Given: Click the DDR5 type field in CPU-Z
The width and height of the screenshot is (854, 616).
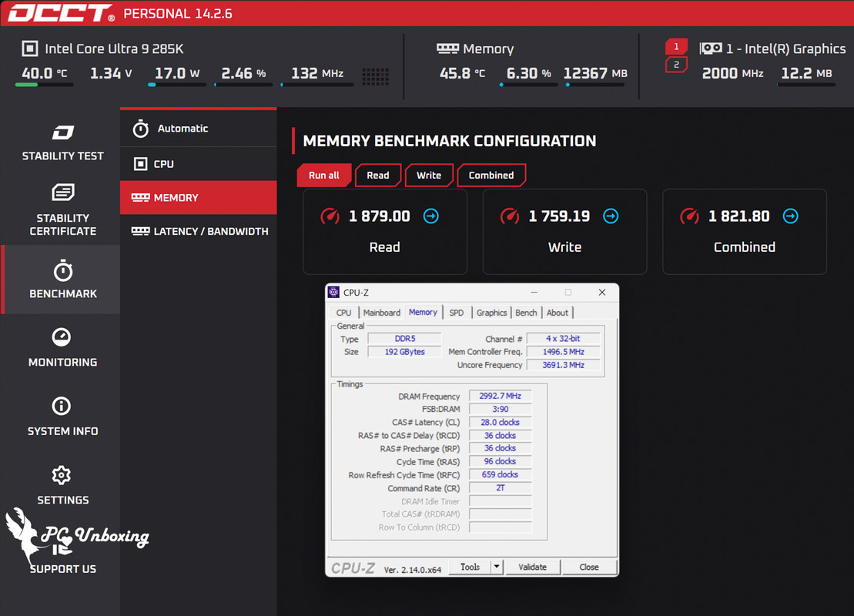Looking at the screenshot, I should [x=405, y=339].
